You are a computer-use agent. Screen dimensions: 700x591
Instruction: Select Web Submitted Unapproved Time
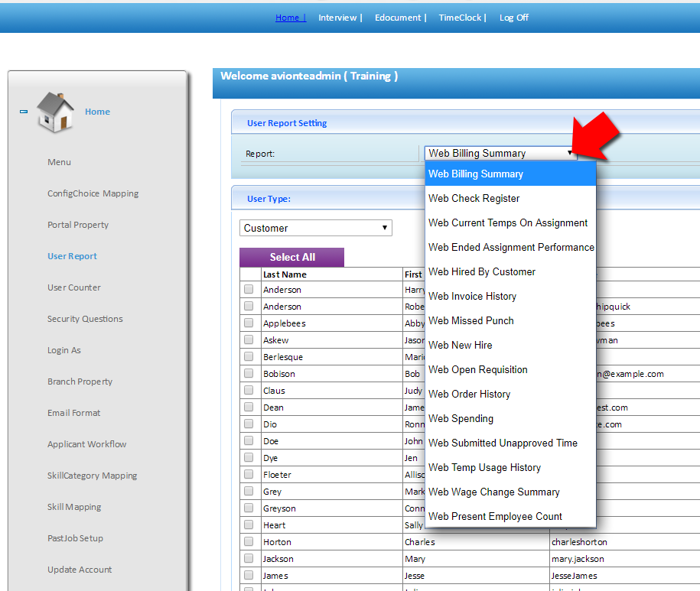coord(510,443)
